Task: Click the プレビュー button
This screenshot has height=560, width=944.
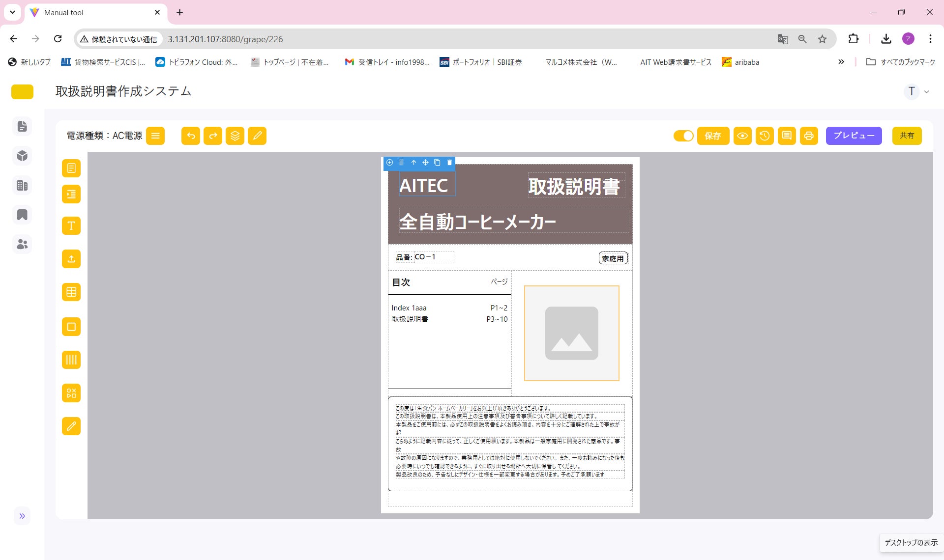Action: (x=854, y=136)
